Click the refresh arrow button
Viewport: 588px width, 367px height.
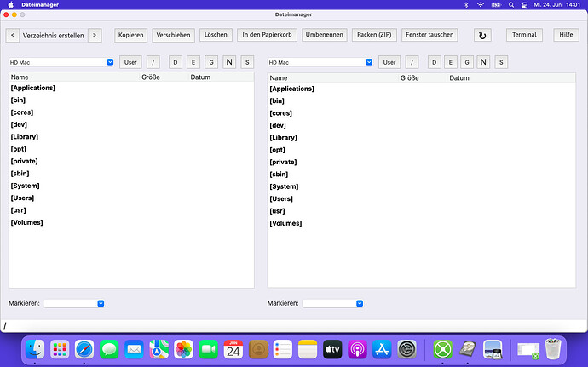(x=482, y=36)
